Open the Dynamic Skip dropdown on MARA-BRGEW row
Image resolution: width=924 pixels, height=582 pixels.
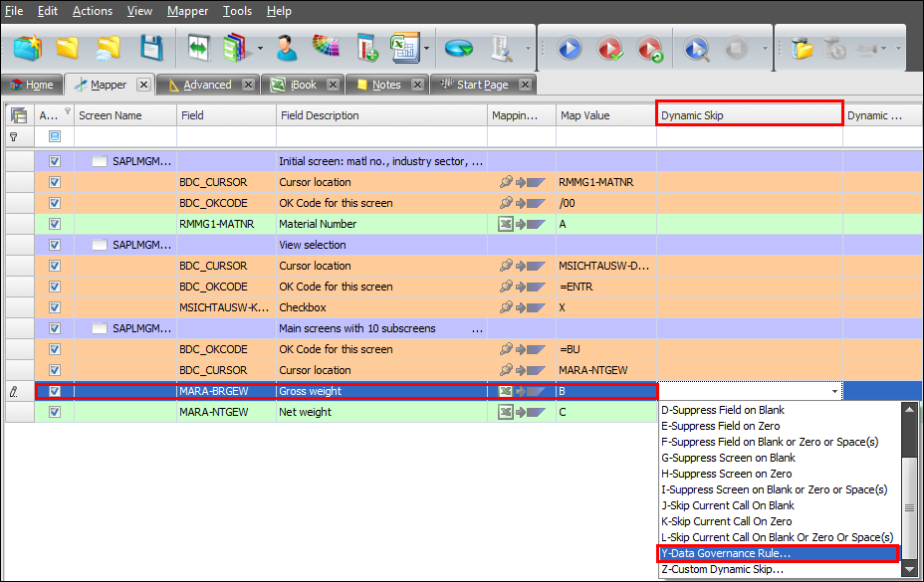pyautogui.click(x=834, y=390)
